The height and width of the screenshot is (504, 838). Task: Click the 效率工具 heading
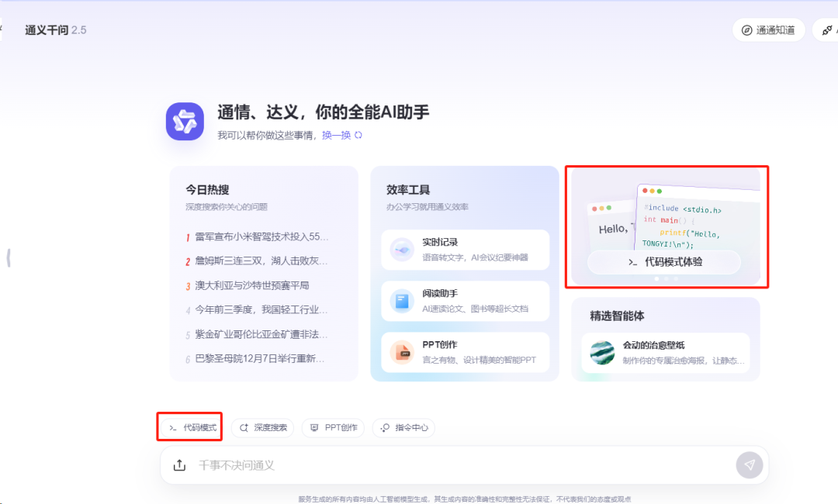coord(408,189)
